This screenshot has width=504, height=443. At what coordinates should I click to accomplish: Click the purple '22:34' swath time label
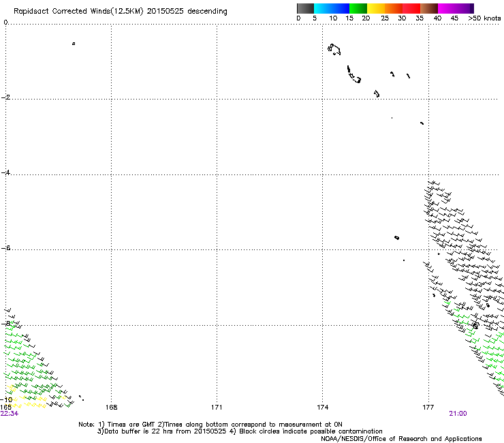(10, 414)
